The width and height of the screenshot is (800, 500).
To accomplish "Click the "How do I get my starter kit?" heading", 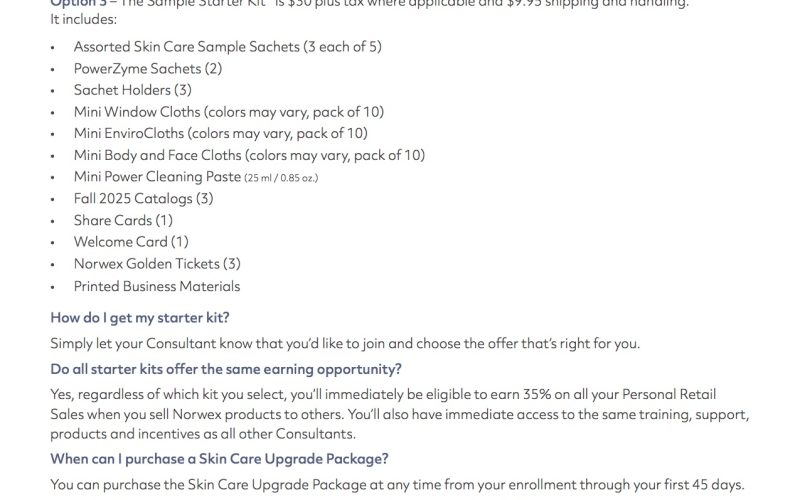I will pos(140,318).
